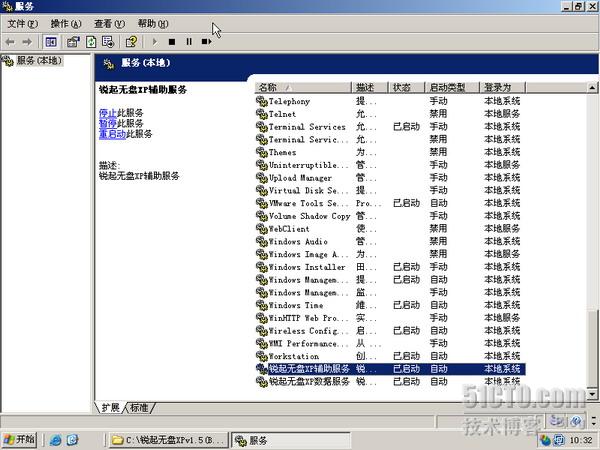Image resolution: width=600 pixels, height=450 pixels.
Task: Click the 停止 link to stop the service
Action: 108,113
